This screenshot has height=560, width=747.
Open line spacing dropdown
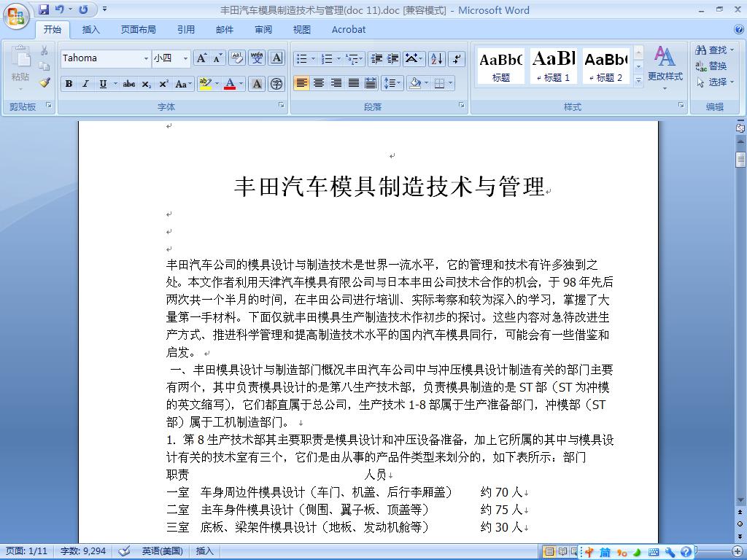click(392, 83)
